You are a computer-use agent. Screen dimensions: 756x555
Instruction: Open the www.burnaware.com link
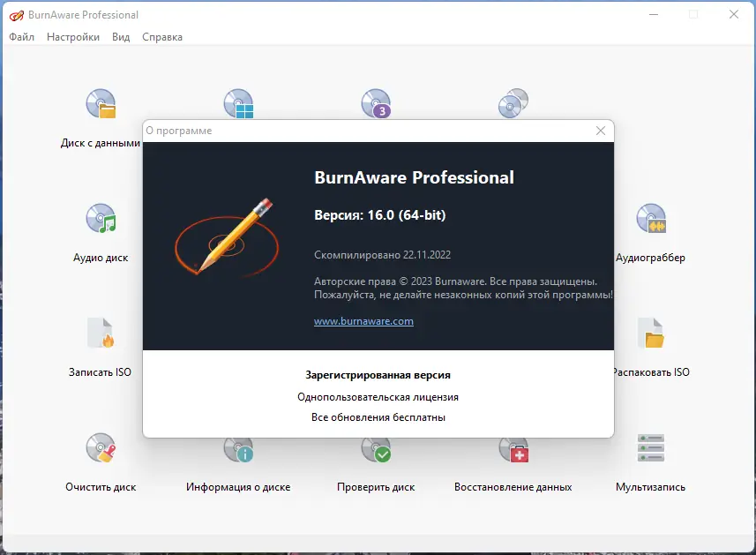pos(363,321)
